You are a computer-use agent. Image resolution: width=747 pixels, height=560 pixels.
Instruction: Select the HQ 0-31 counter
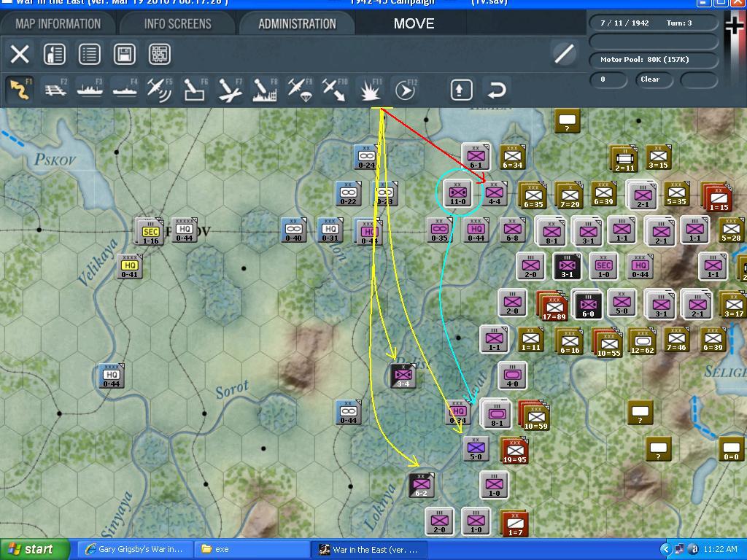tap(330, 230)
